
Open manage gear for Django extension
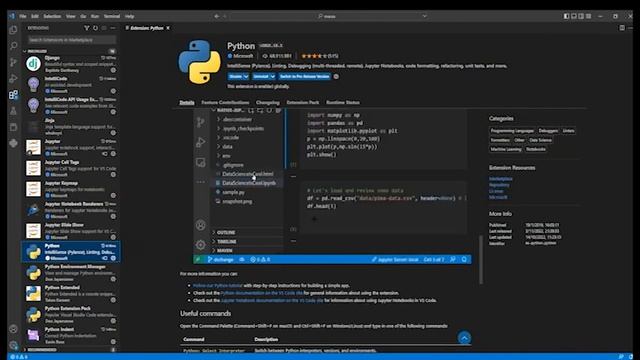pyautogui.click(x=113, y=70)
